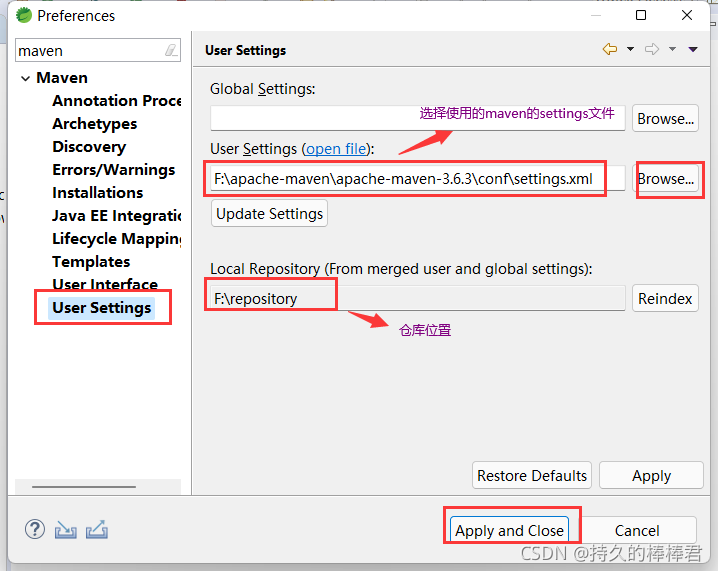The width and height of the screenshot is (718, 571).
Task: Select User Settings in Maven tree
Action: (x=102, y=308)
